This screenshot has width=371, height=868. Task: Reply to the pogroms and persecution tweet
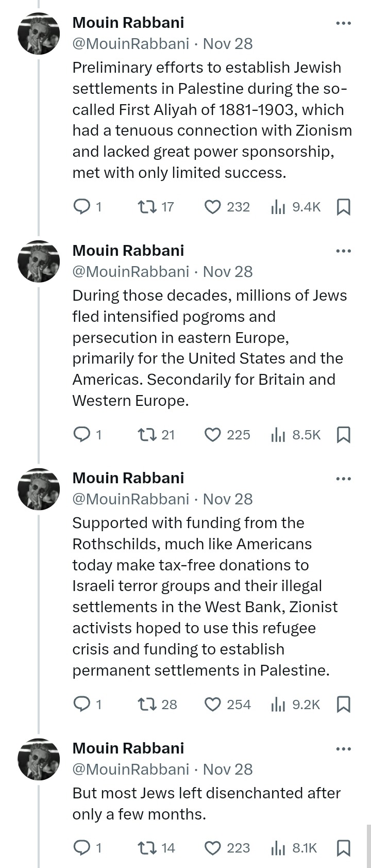pos(81,435)
